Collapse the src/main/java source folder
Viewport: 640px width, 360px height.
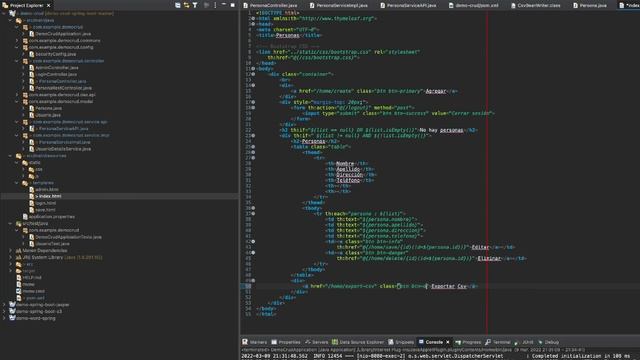tap(11, 20)
